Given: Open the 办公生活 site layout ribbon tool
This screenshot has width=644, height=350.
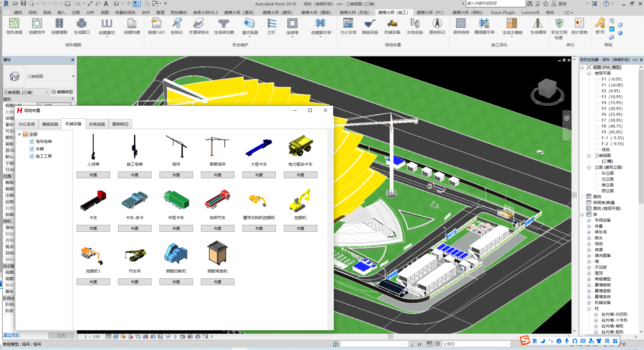Looking at the screenshot, I should tap(348, 26).
